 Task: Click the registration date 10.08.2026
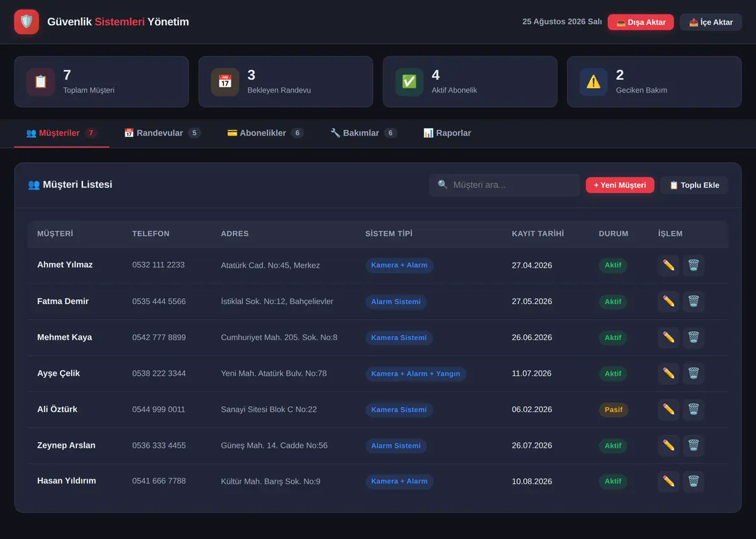[532, 482]
